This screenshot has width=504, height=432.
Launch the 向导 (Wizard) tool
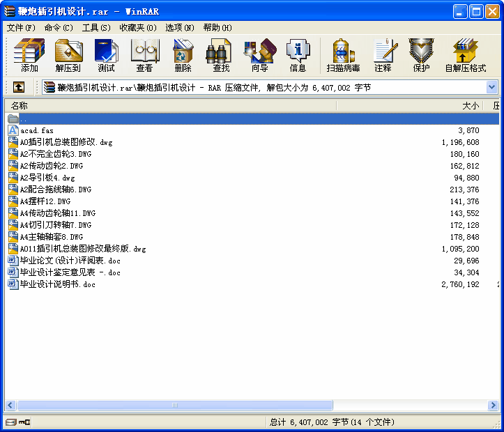point(259,56)
